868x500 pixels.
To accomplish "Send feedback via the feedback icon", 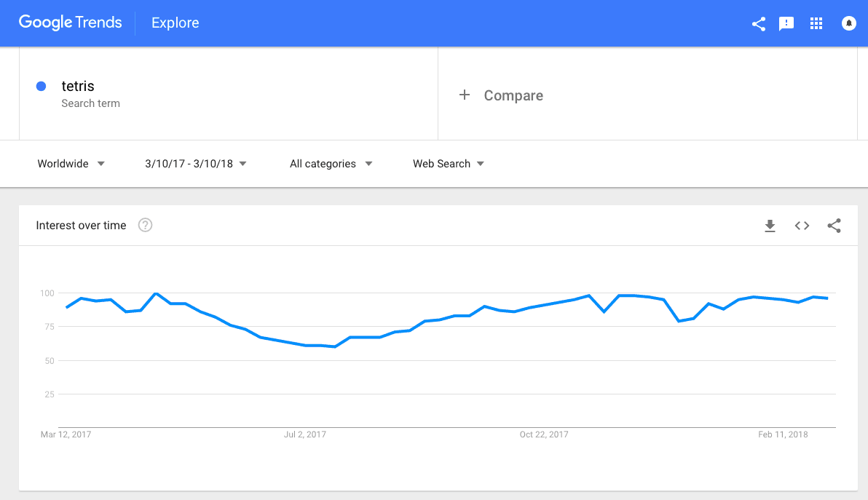I will pyautogui.click(x=786, y=23).
